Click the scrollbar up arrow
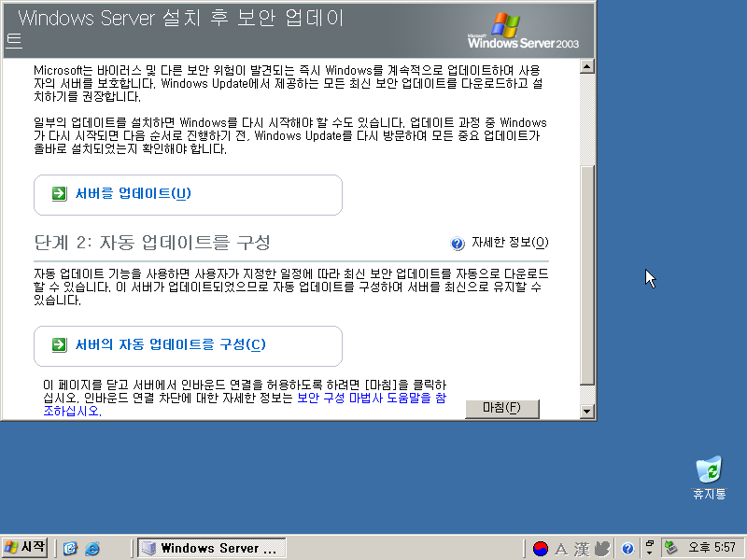The height and width of the screenshot is (560, 747). [587, 66]
